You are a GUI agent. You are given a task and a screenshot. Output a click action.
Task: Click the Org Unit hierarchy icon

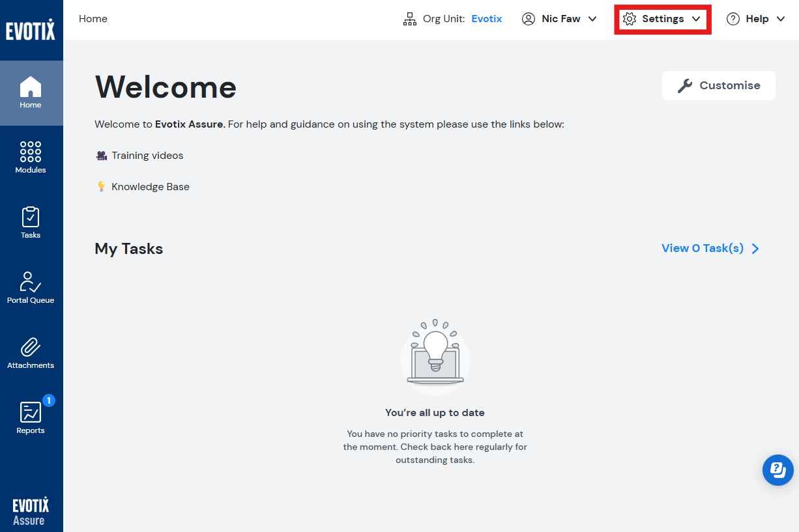[410, 19]
